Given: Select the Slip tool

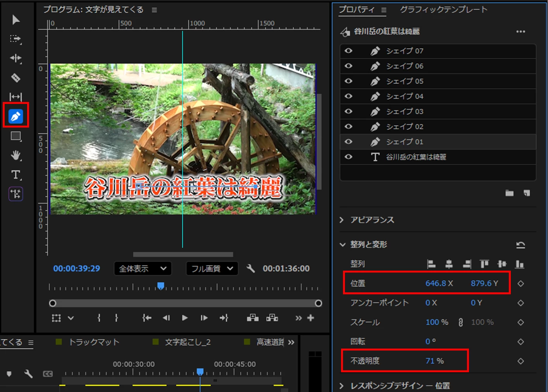Looking at the screenshot, I should coord(16,97).
